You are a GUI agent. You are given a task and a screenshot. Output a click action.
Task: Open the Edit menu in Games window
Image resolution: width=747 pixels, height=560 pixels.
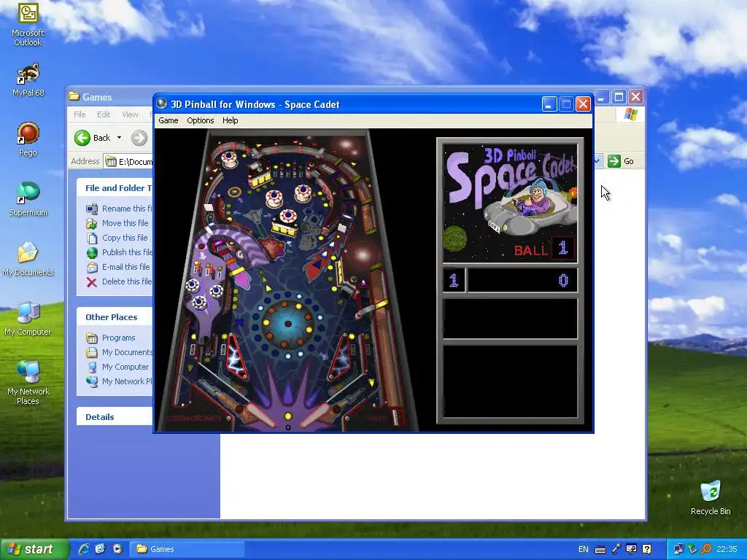click(x=104, y=114)
